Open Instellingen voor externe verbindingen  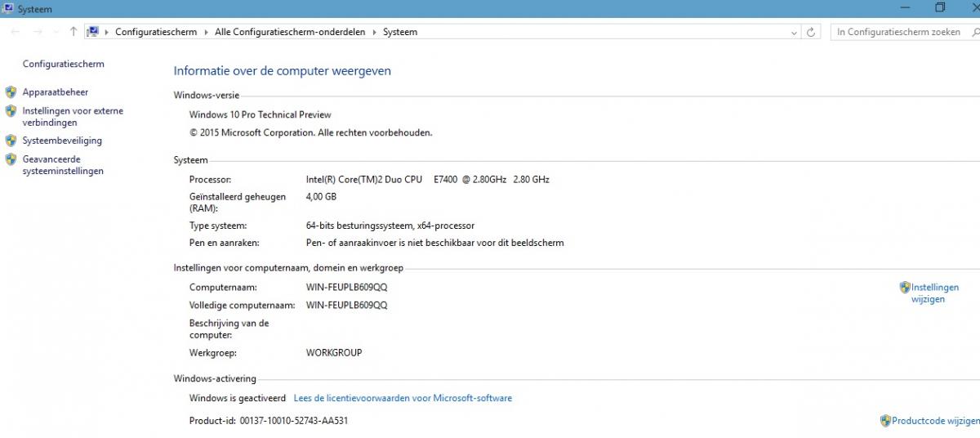pos(73,117)
